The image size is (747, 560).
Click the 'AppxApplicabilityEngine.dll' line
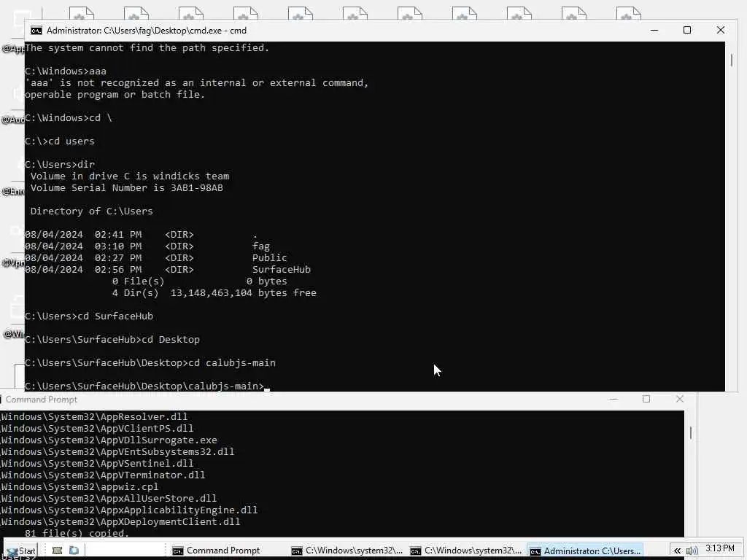129,510
